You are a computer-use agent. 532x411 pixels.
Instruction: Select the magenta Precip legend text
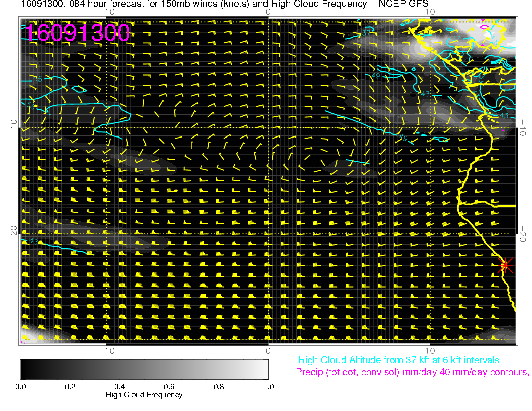[412, 372]
